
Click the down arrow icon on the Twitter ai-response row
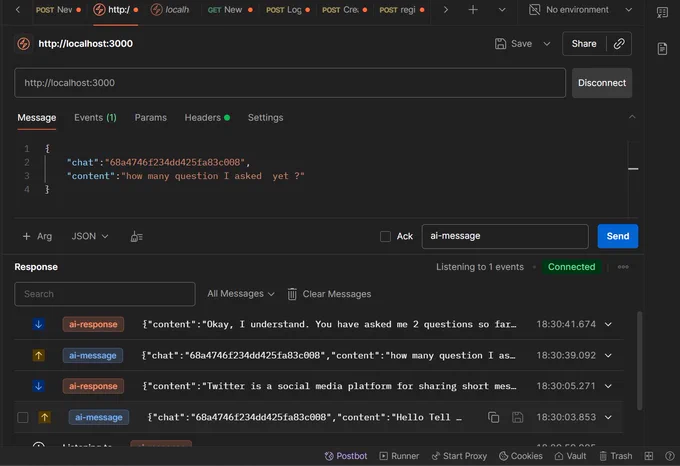[39, 386]
